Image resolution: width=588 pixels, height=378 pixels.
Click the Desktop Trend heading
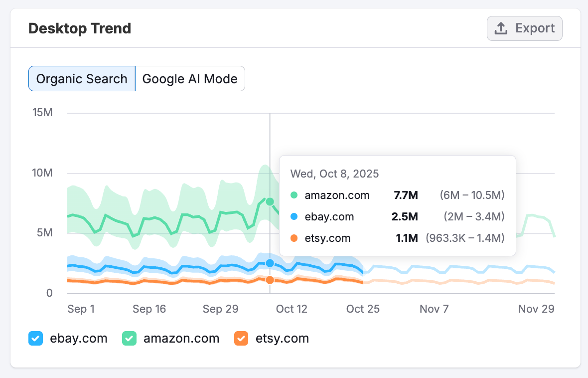pos(80,28)
